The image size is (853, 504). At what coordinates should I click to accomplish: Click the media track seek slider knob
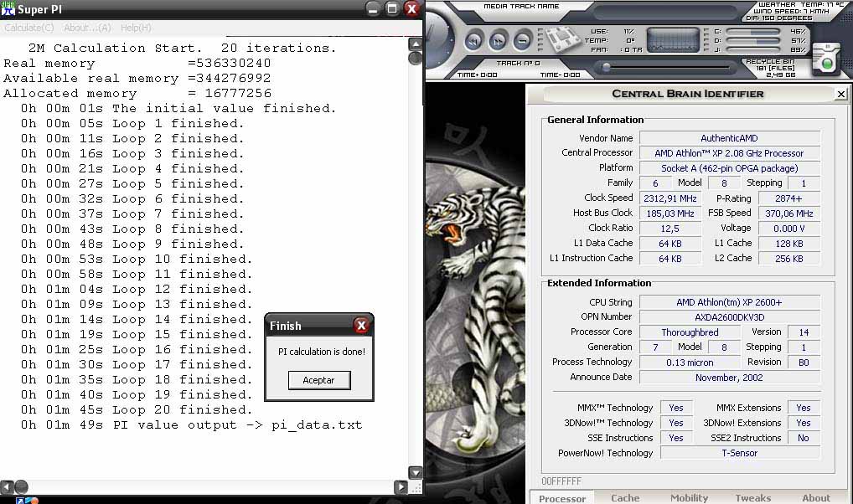click(606, 68)
